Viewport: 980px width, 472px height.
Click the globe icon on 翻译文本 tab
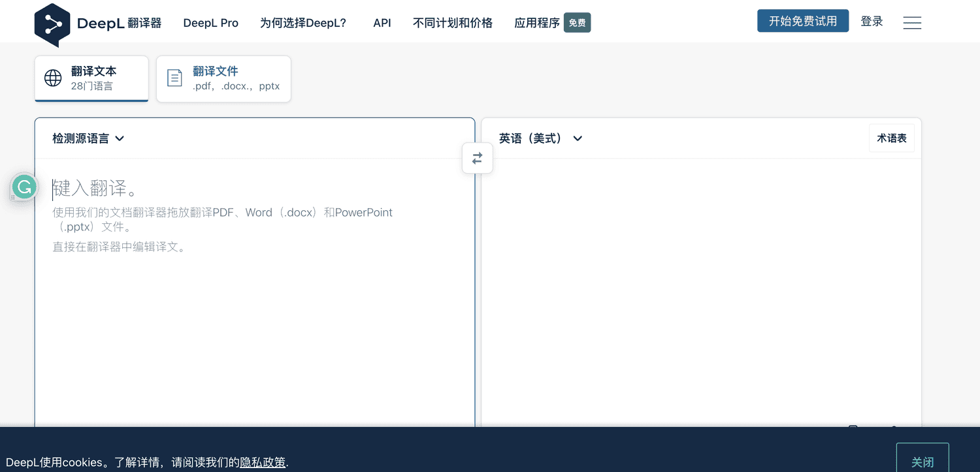point(53,78)
